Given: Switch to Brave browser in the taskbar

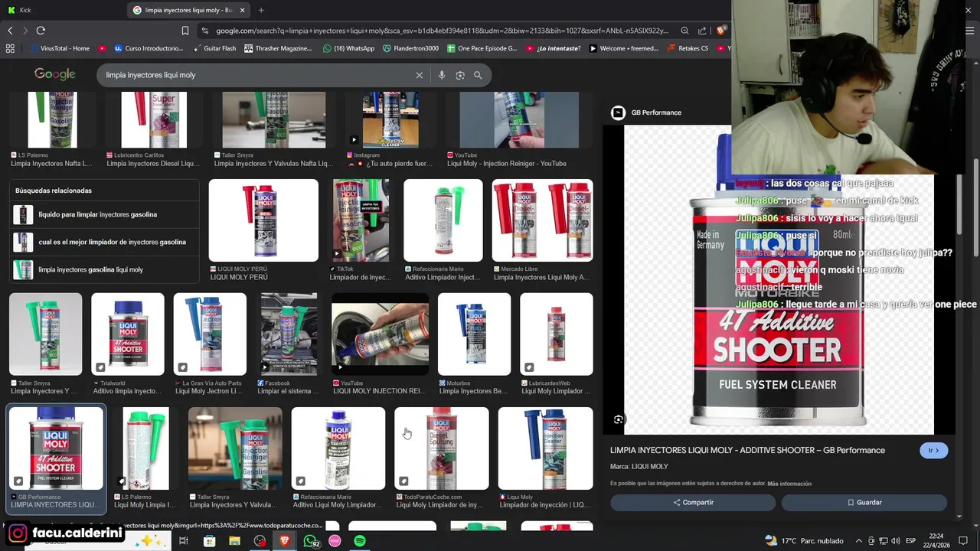Looking at the screenshot, I should [x=285, y=541].
